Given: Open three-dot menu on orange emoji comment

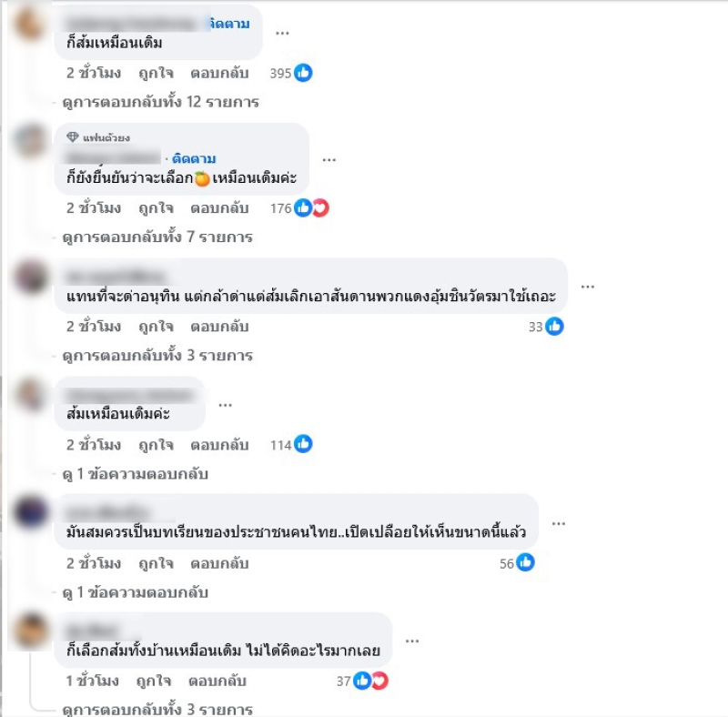Looking at the screenshot, I should pos(329,160).
